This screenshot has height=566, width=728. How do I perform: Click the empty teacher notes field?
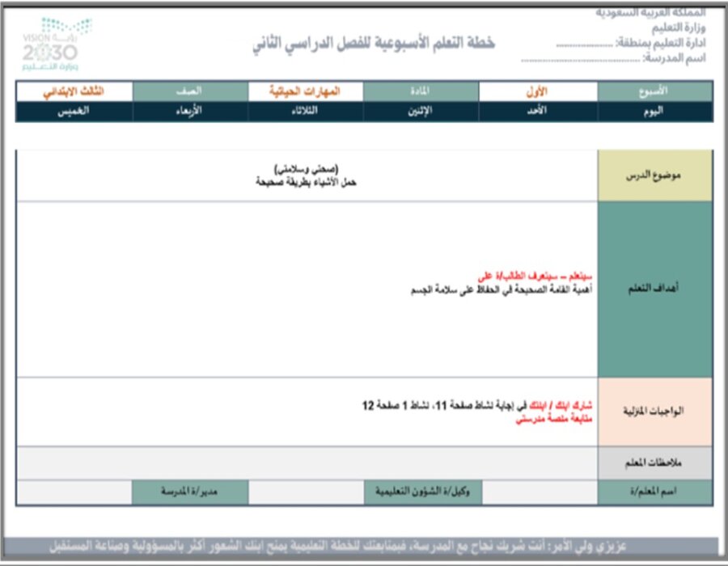[x=307, y=463]
